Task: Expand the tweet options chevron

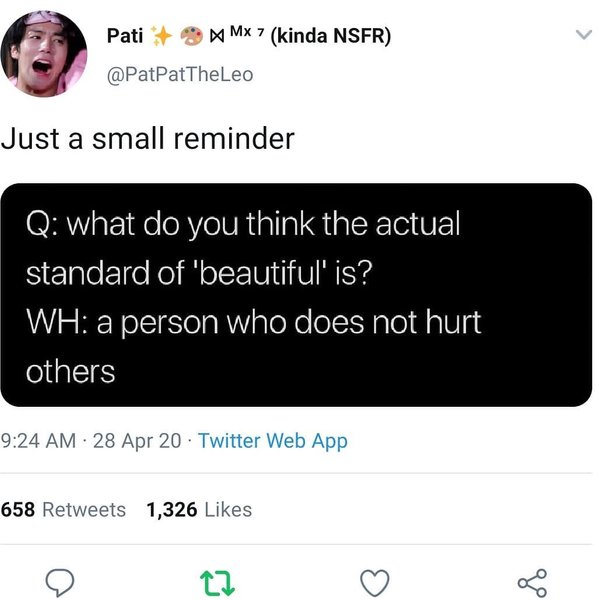Action: (583, 35)
